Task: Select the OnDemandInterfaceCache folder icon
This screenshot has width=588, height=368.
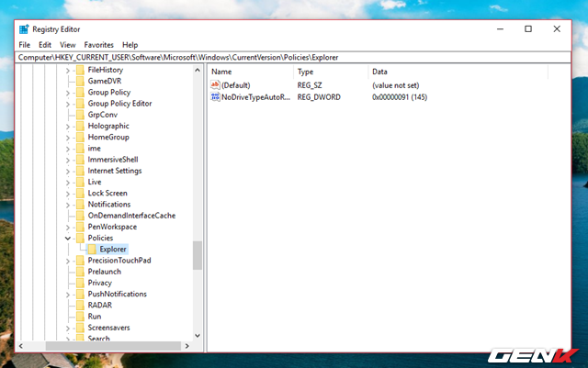Action: click(80, 216)
